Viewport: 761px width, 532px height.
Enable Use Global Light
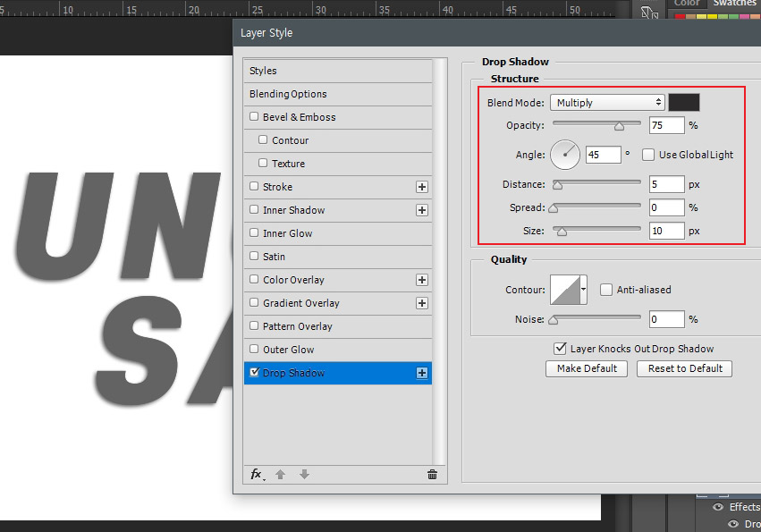pyautogui.click(x=648, y=155)
